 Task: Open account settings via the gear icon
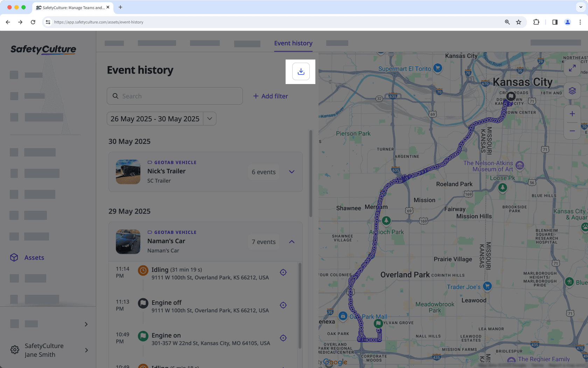tap(14, 350)
